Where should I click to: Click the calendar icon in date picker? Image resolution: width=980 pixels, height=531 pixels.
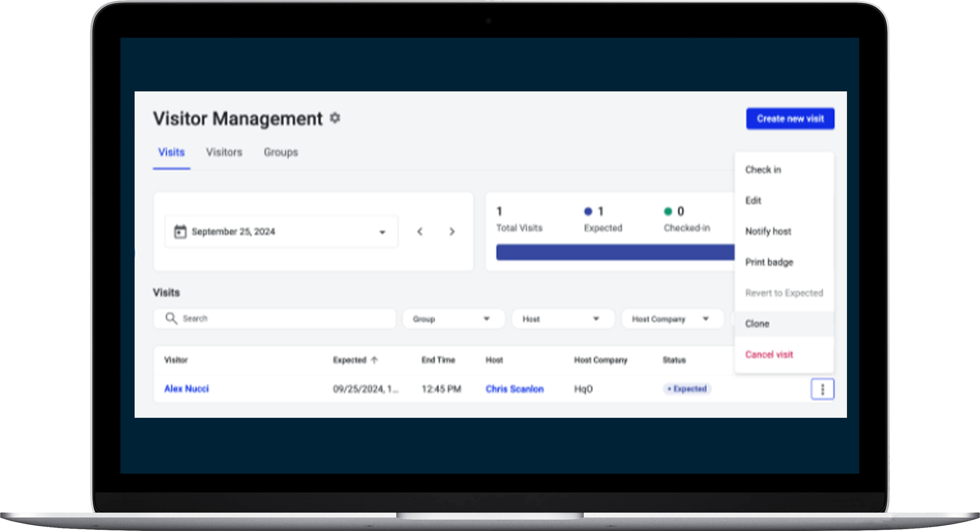click(180, 231)
